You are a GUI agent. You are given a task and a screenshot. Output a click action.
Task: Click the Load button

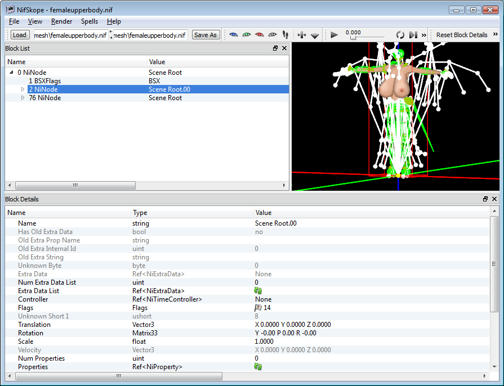coord(19,35)
